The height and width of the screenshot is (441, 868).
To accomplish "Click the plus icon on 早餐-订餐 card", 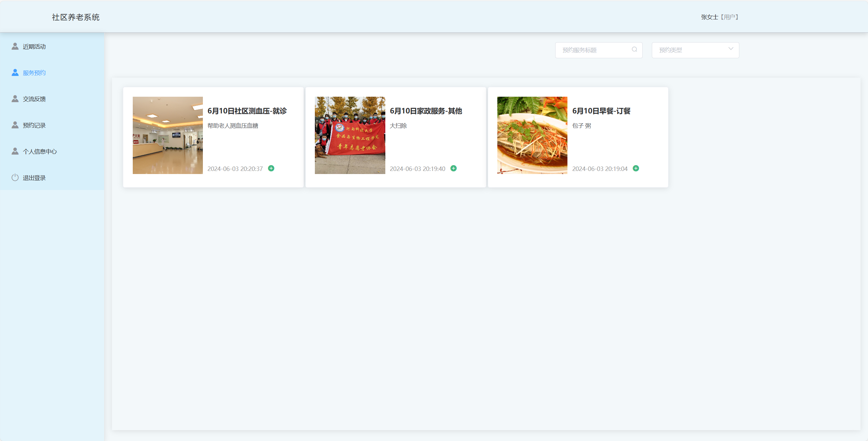I will click(x=636, y=168).
